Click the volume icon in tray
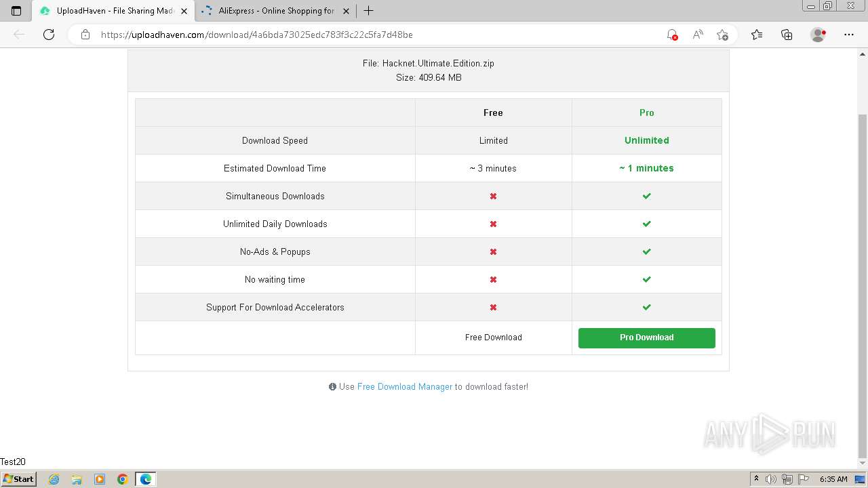 click(771, 479)
